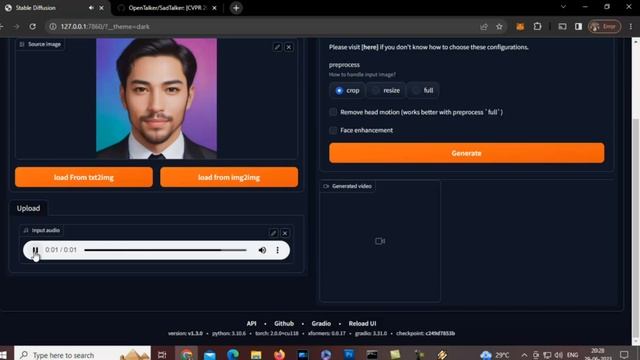Open the media cast control icon
The width and height of the screenshot is (640, 360).
562,27
